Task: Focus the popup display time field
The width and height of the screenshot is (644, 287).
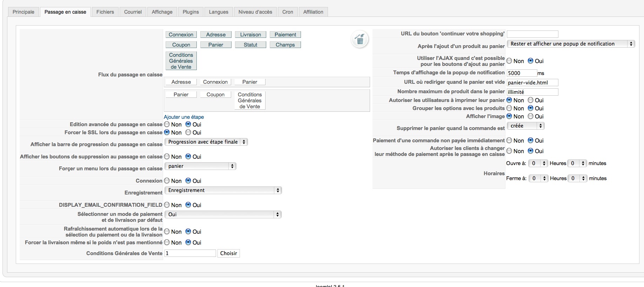Action: click(x=522, y=73)
